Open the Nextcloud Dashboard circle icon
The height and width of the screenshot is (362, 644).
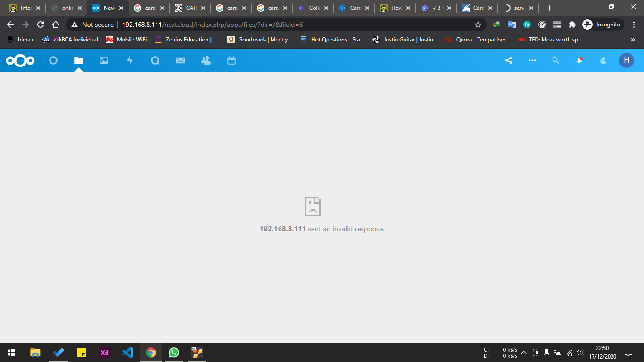(x=53, y=60)
